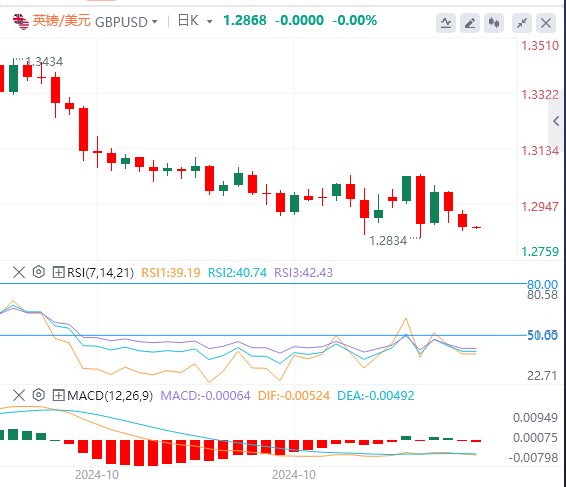Viewport: 566px width, 487px height.
Task: Open the indicator line chart icon
Action: [x=445, y=23]
